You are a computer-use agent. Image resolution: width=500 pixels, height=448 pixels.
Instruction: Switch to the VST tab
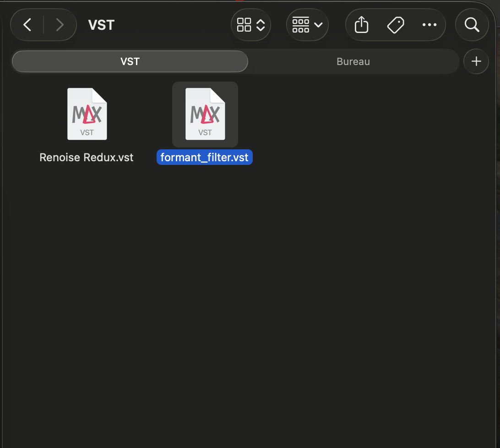[130, 61]
